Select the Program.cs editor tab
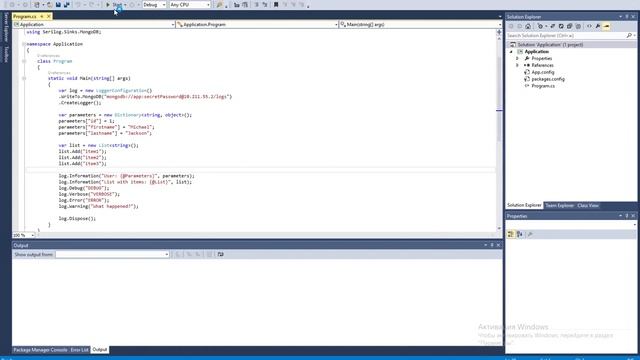The image size is (640, 360). [x=24, y=16]
